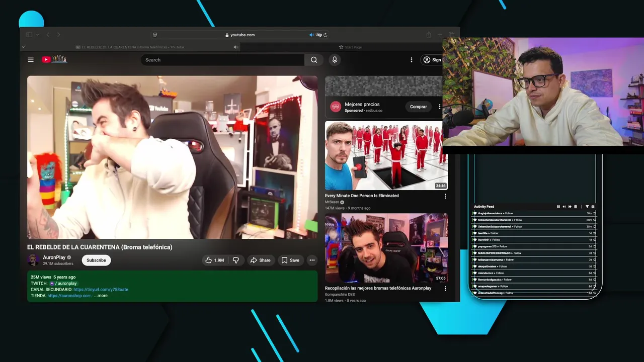The height and width of the screenshot is (362, 644).
Task: Dislike the video
Action: click(x=235, y=260)
